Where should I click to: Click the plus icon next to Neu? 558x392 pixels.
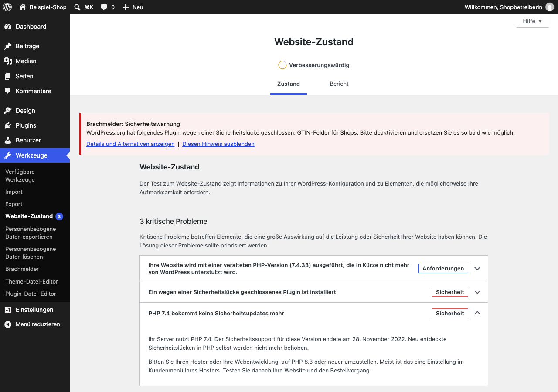pyautogui.click(x=126, y=7)
